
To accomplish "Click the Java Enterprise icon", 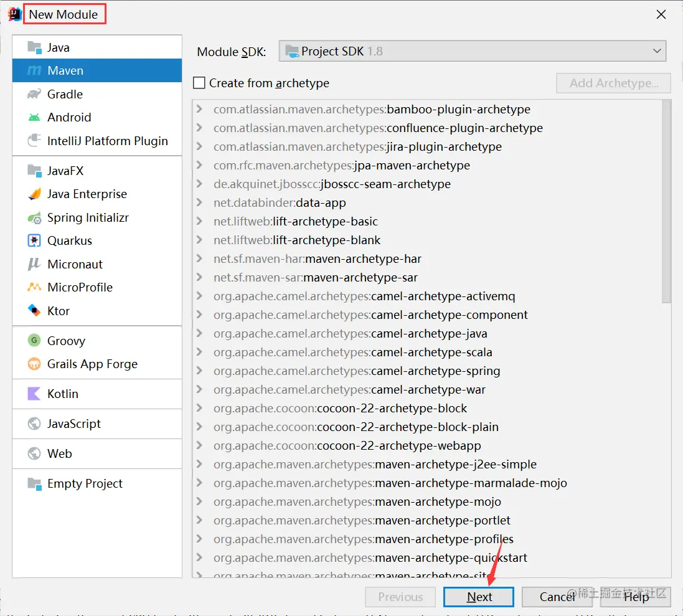I will [34, 194].
